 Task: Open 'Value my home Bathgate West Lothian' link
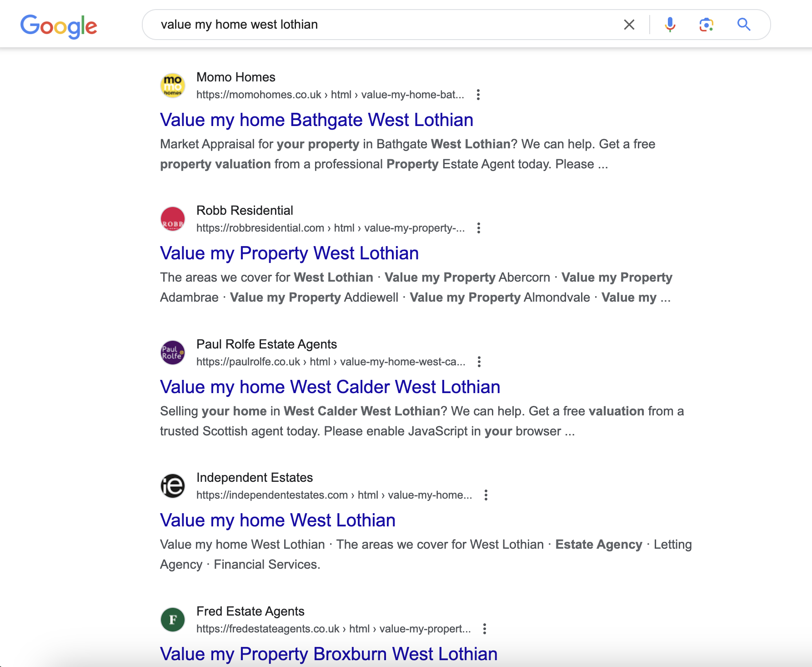point(316,120)
